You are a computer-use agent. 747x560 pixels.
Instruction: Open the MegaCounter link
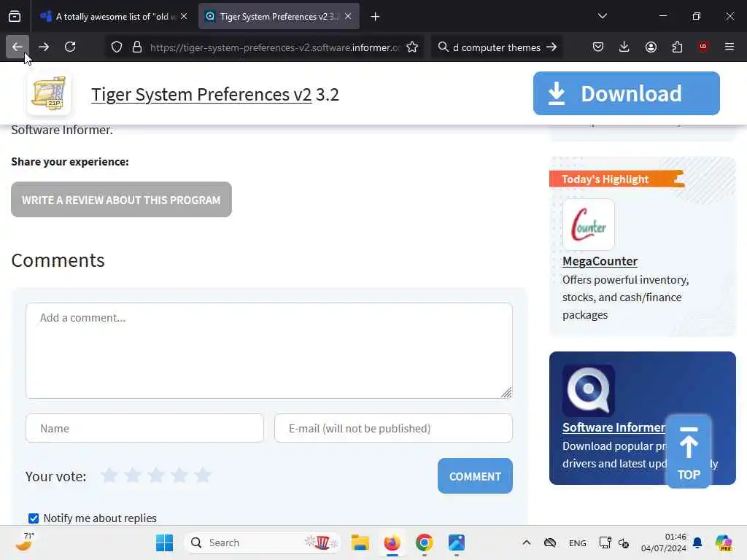pos(600,261)
